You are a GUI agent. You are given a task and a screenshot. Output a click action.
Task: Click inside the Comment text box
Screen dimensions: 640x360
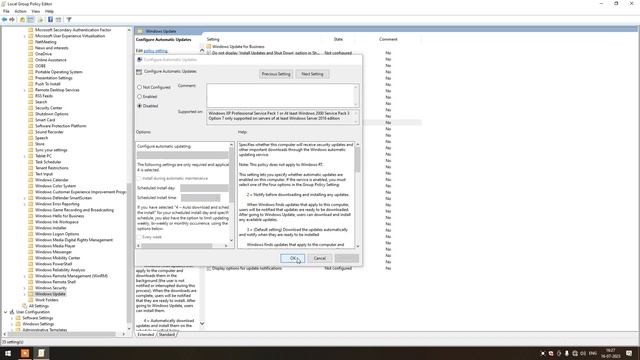280,96
